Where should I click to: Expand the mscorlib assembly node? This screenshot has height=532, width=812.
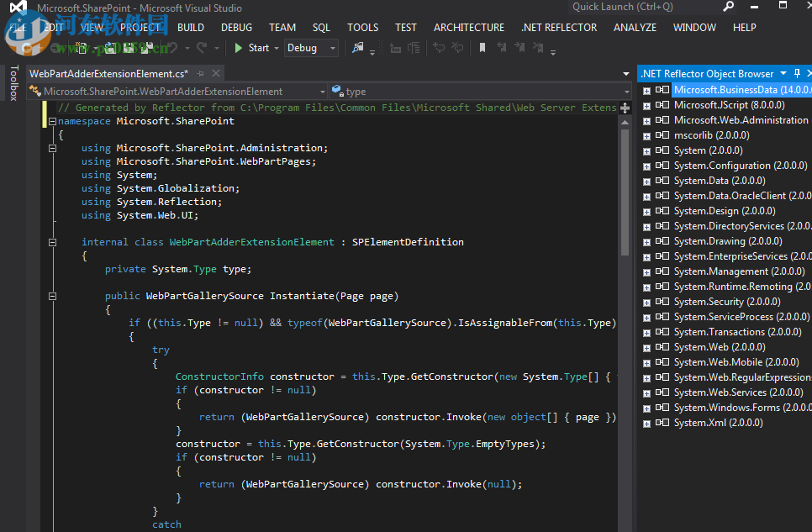point(646,134)
